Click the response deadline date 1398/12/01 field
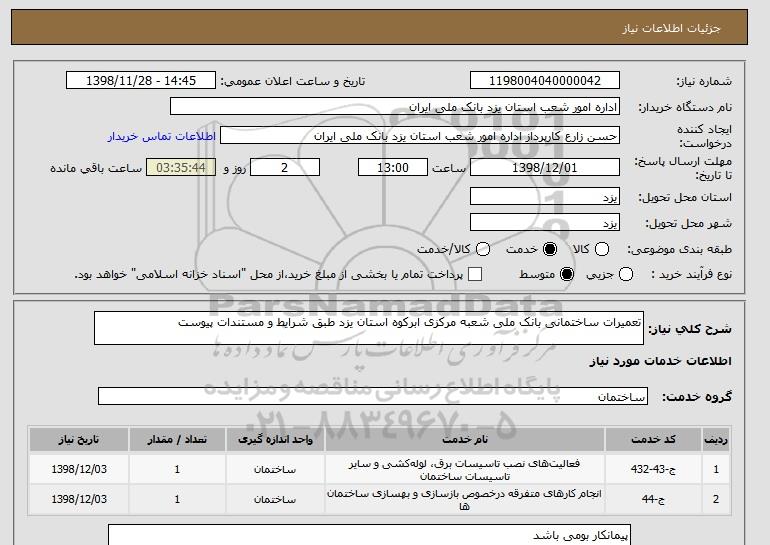The width and height of the screenshot is (770, 545). (x=545, y=167)
